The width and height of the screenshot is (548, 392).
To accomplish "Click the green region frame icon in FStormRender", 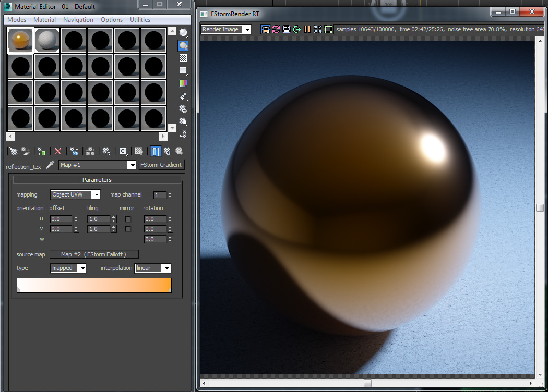I will (x=328, y=29).
